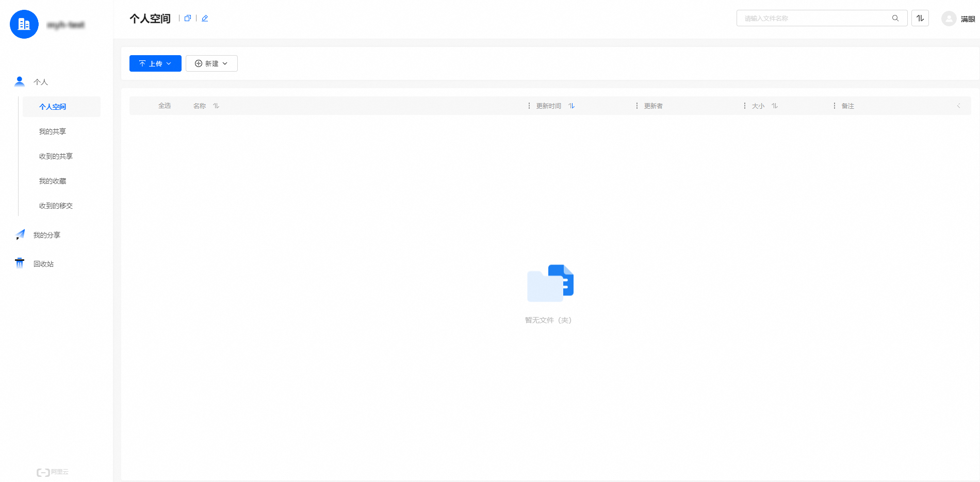Click the column handle before 更新者

(637, 106)
